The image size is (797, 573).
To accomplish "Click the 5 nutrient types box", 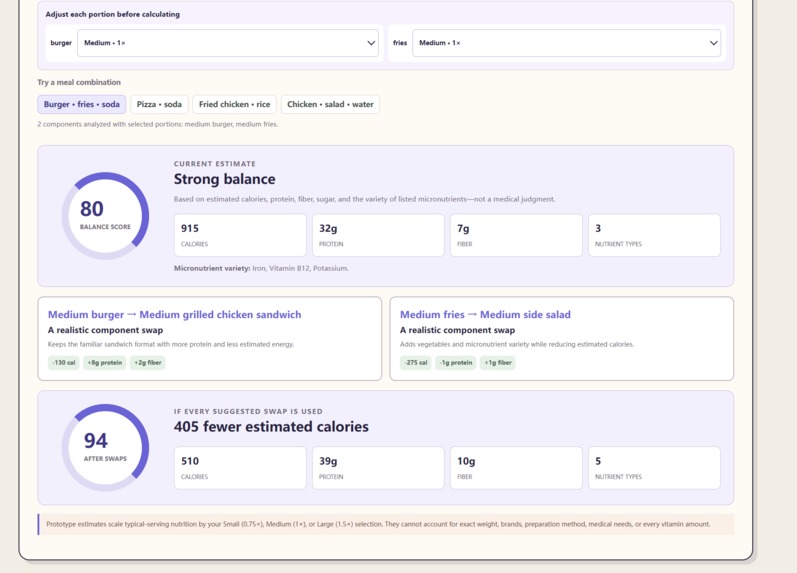I will pos(654,468).
